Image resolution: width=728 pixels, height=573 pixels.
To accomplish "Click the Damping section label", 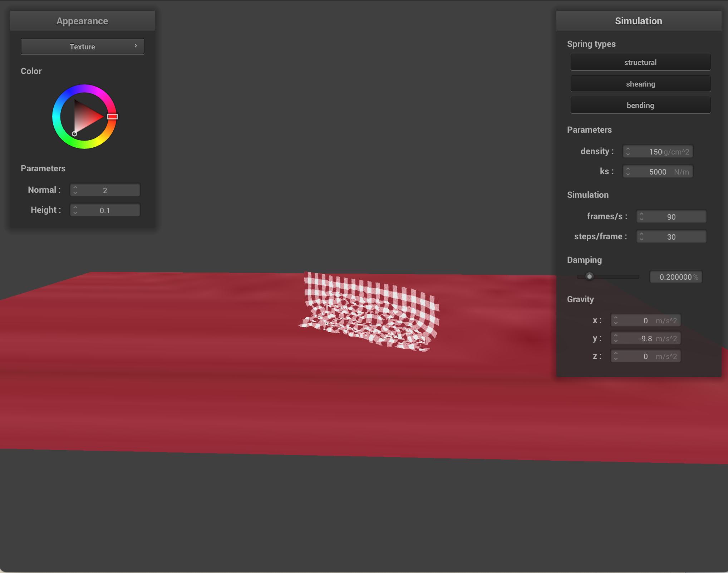I will pyautogui.click(x=584, y=260).
